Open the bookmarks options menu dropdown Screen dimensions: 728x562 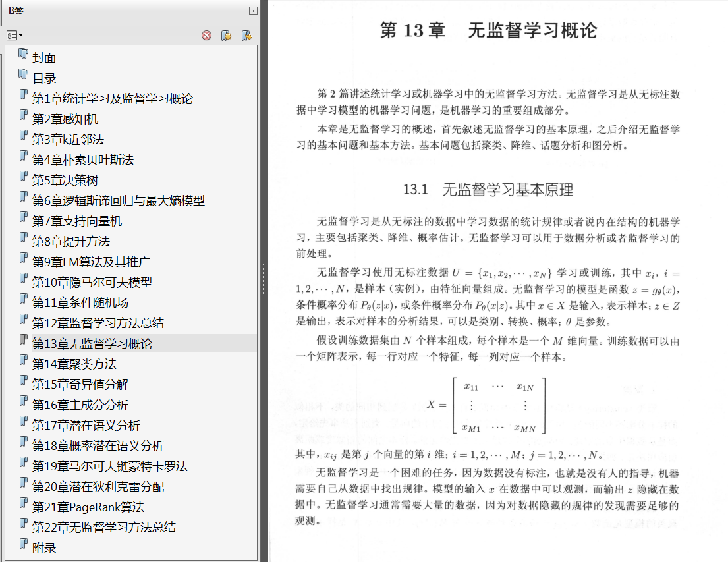tap(14, 36)
